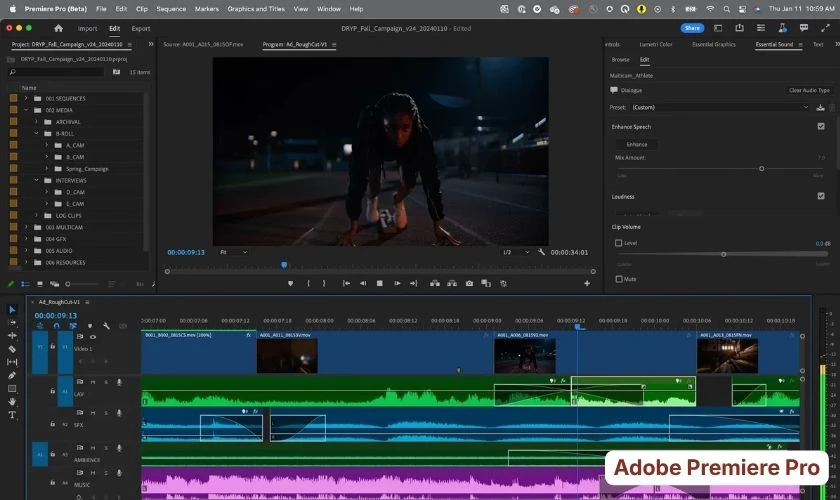
Task: Toggle Video 1 track eye visibility
Action: coord(93,337)
